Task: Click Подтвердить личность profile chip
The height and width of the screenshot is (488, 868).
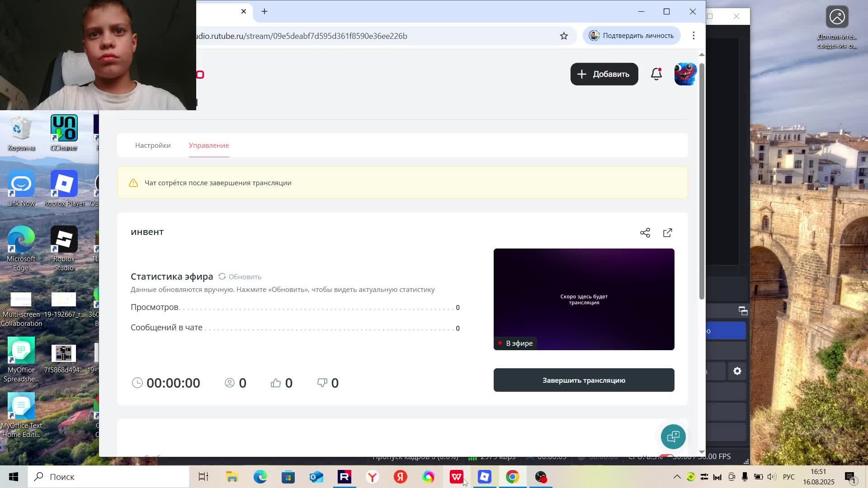Action: (632, 36)
